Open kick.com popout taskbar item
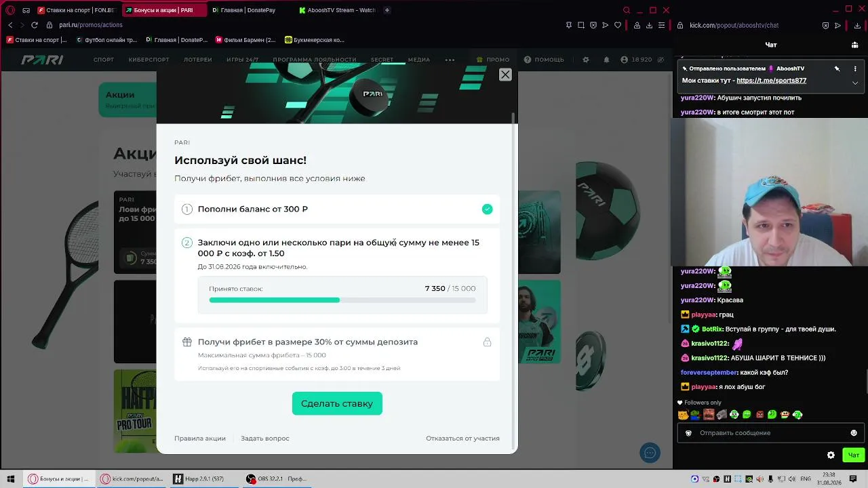868x488 pixels. tap(132, 479)
